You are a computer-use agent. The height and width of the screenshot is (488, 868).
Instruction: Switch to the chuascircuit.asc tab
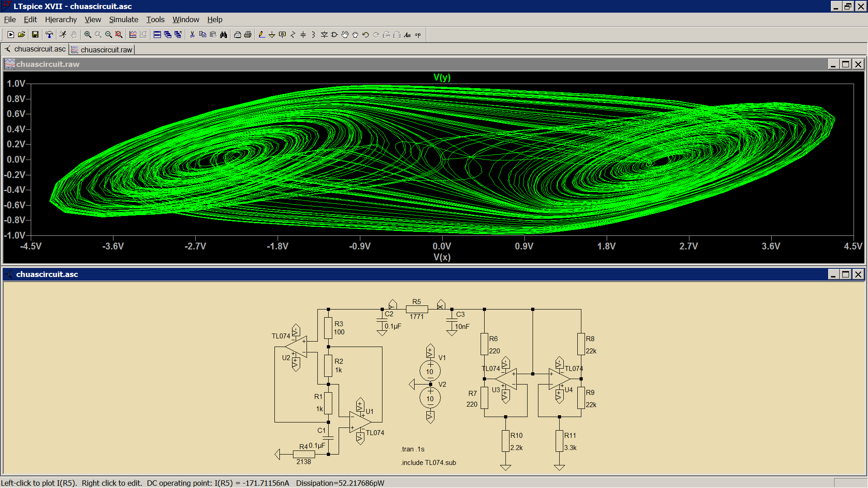(x=35, y=49)
